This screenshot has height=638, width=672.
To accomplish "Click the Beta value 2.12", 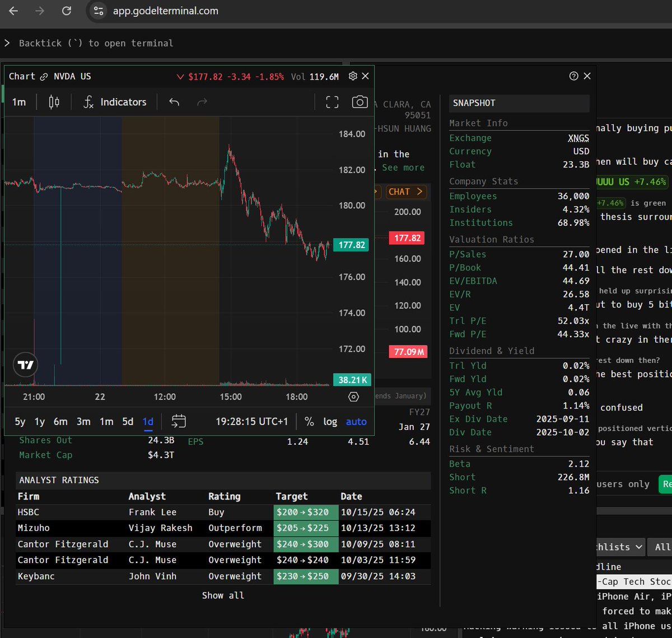I will [x=578, y=464].
